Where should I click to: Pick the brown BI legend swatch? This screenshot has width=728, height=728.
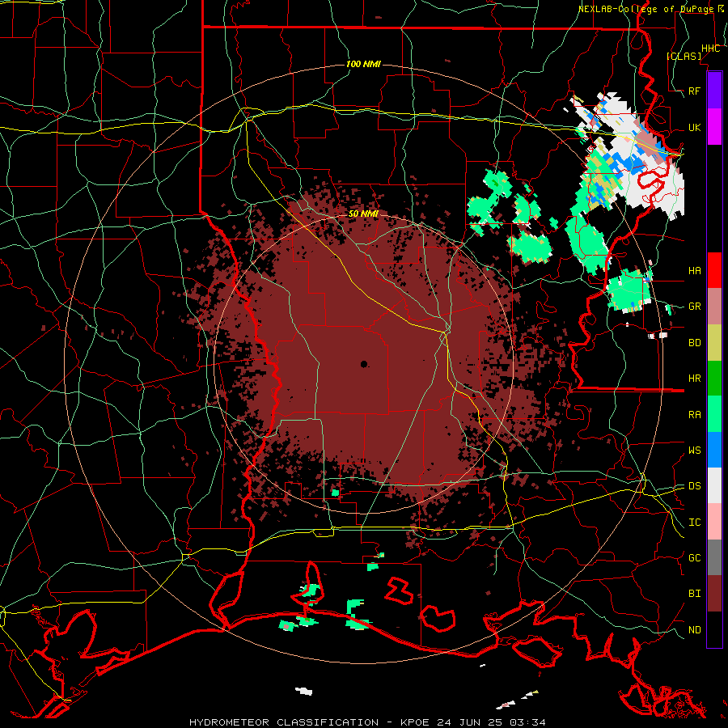click(714, 594)
